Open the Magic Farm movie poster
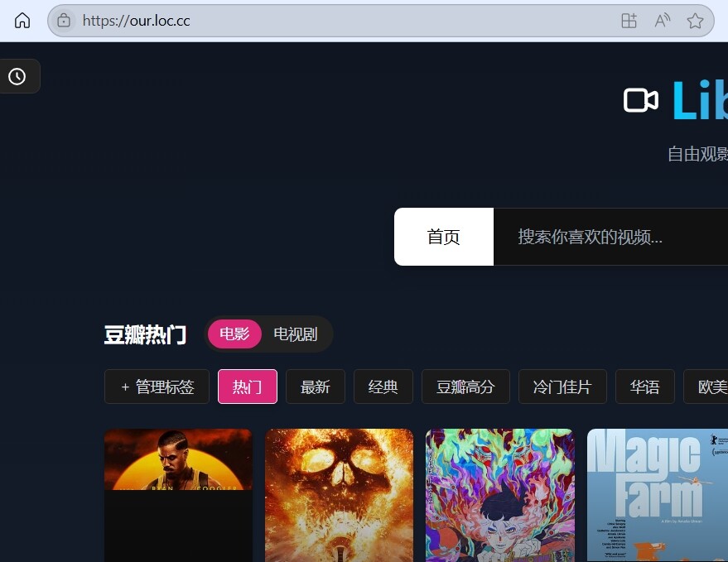 (x=658, y=495)
